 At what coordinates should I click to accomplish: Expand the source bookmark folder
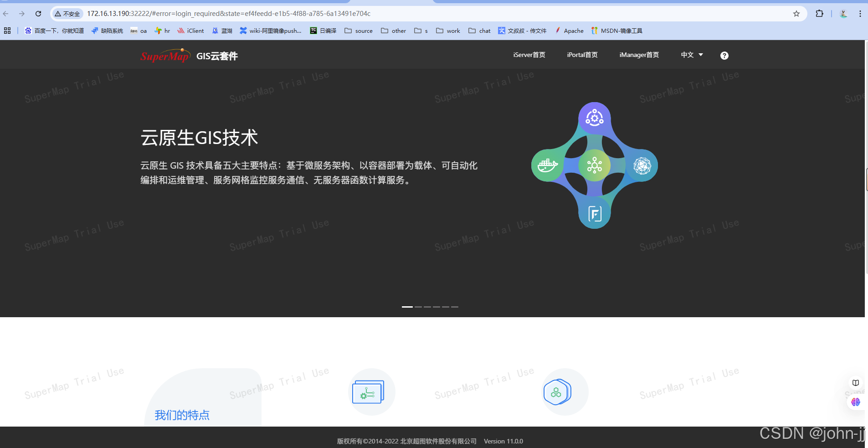click(x=359, y=31)
